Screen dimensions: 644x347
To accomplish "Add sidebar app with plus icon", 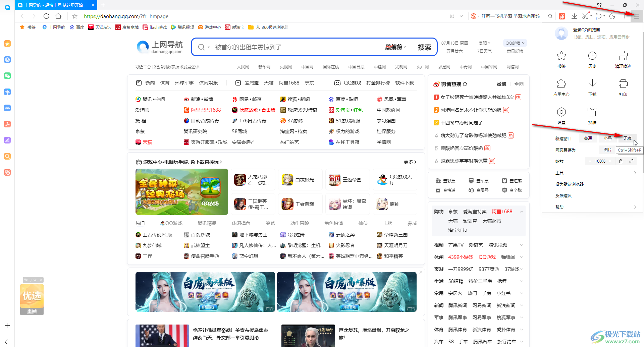I will click(7, 326).
